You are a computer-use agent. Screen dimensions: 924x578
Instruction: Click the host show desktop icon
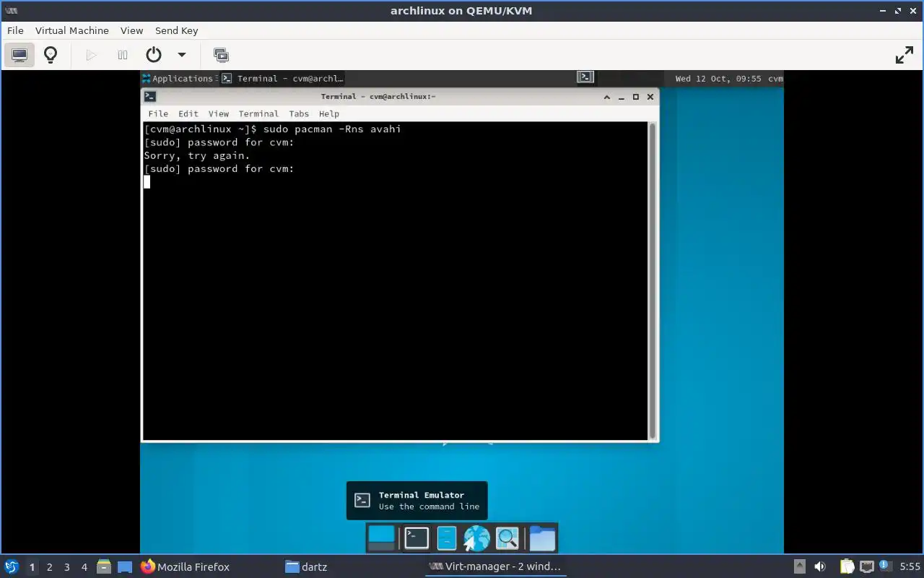click(125, 566)
